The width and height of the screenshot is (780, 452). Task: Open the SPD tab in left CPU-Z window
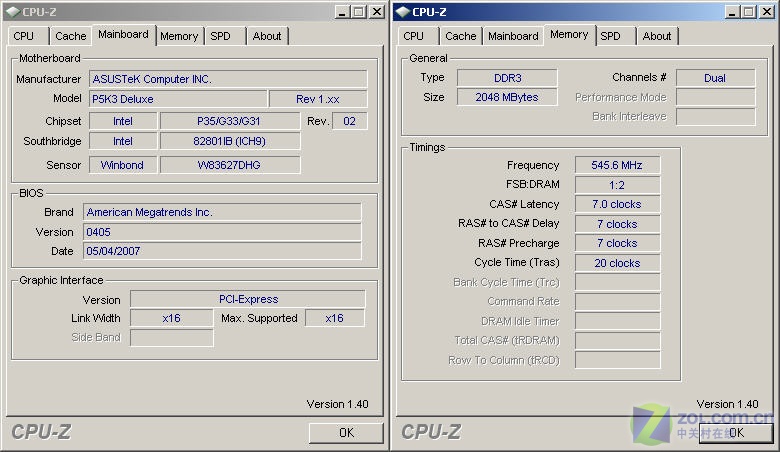225,36
